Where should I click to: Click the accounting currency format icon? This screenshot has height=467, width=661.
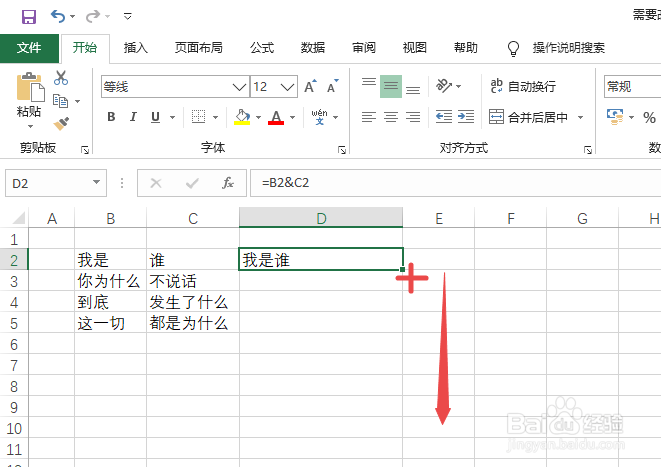click(x=615, y=117)
